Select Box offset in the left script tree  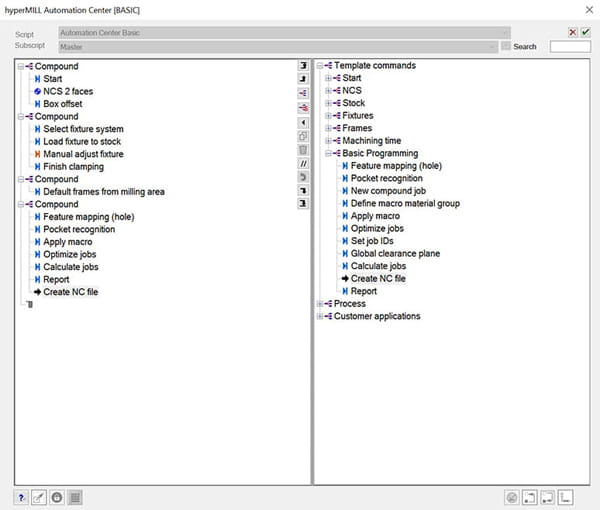(63, 104)
